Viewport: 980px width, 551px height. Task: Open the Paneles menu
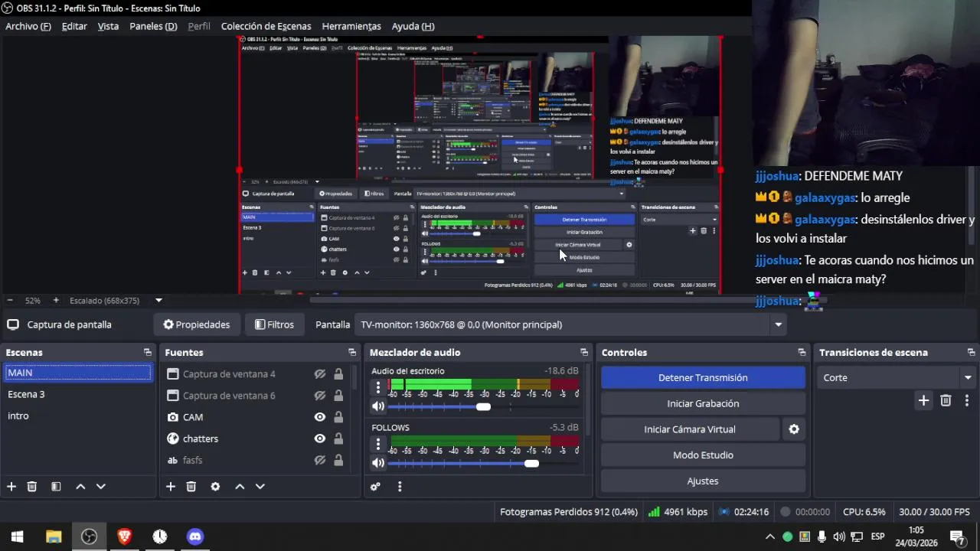click(153, 26)
